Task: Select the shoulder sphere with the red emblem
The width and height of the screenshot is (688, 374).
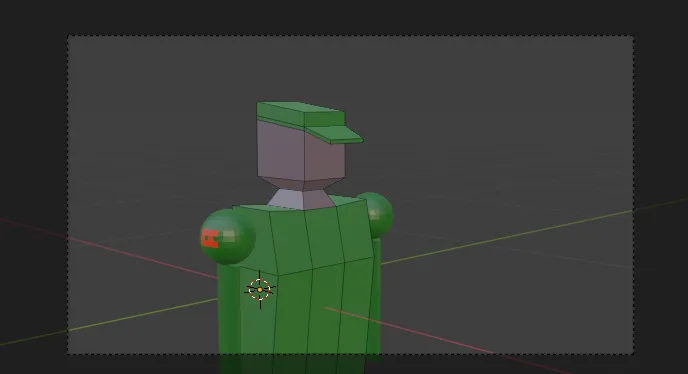Action: pos(228,237)
